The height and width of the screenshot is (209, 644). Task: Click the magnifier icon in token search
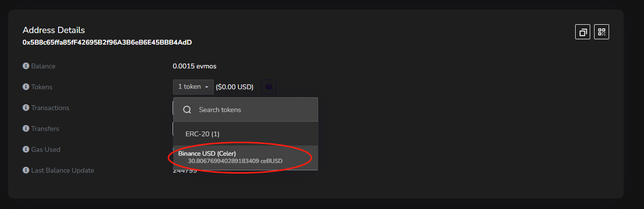[x=187, y=110]
